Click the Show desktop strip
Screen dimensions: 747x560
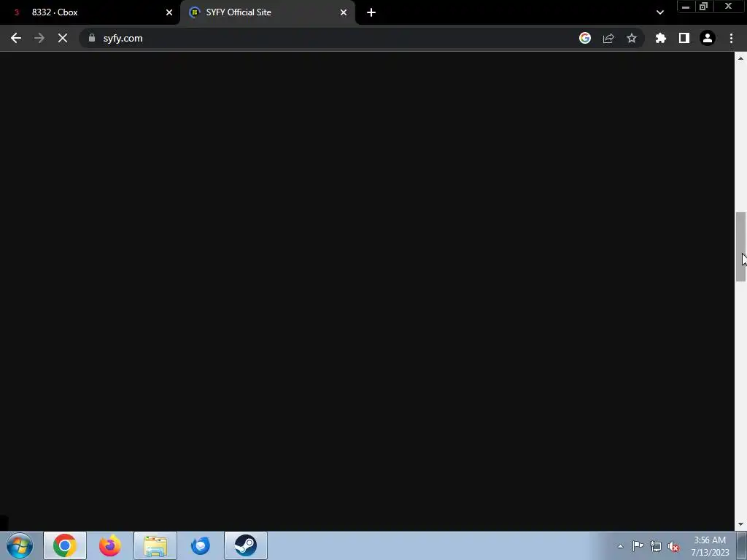click(x=742, y=545)
